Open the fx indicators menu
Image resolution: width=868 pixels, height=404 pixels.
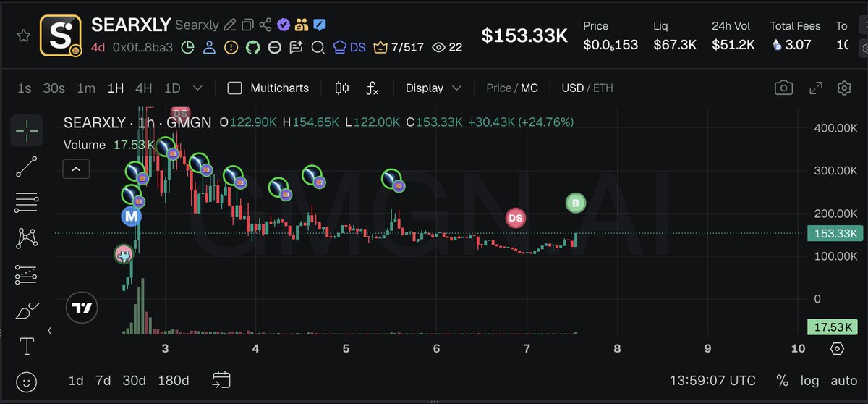pyautogui.click(x=372, y=88)
